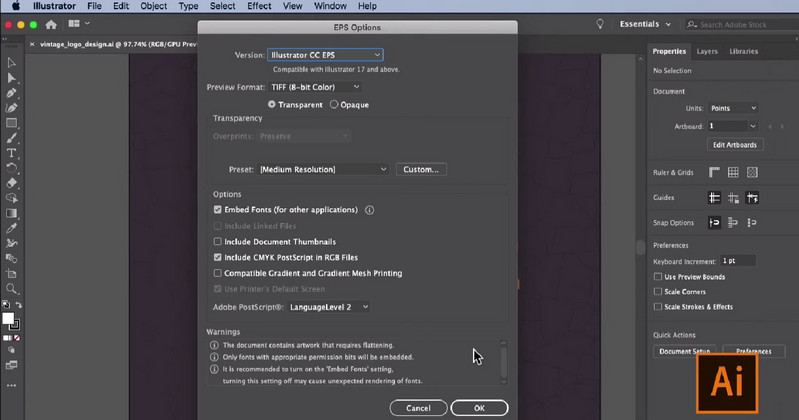Viewport: 799px width, 420px height.
Task: Click the OK button
Action: pos(479,408)
